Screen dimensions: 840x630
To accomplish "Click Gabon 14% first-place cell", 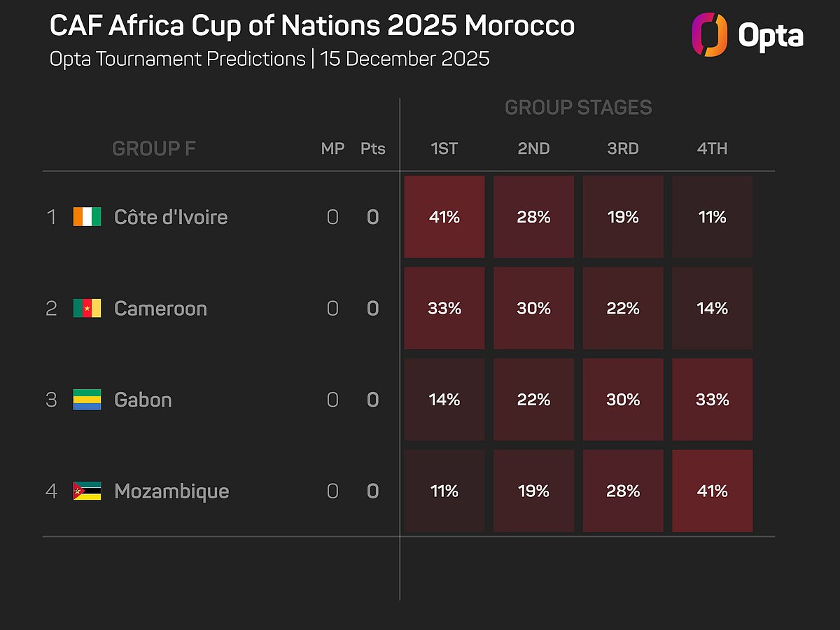I will [x=444, y=400].
